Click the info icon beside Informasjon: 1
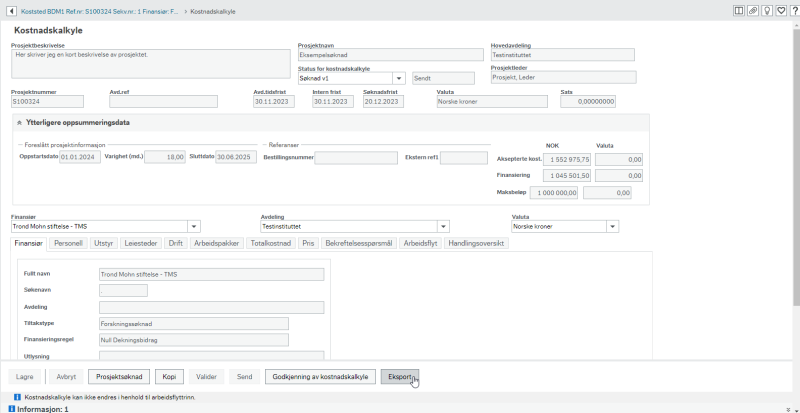Image resolution: width=800 pixels, height=413 pixels. (x=12, y=409)
